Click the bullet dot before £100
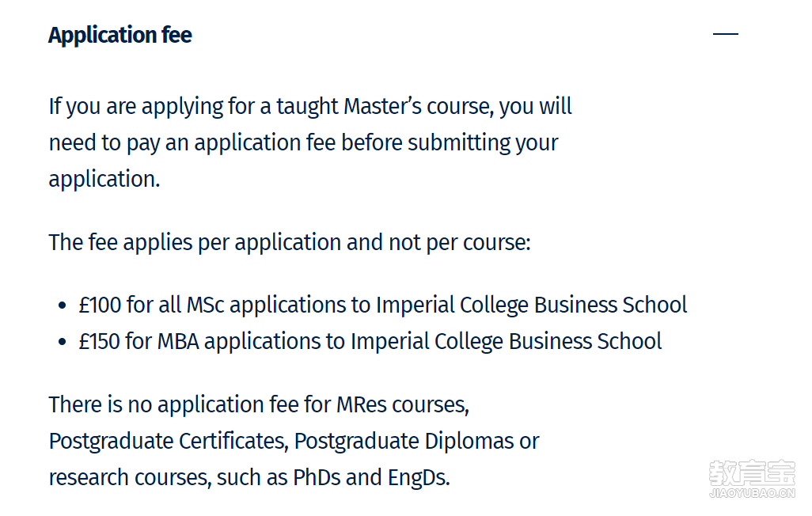Screen dimensions: 812x516 pos(63,305)
